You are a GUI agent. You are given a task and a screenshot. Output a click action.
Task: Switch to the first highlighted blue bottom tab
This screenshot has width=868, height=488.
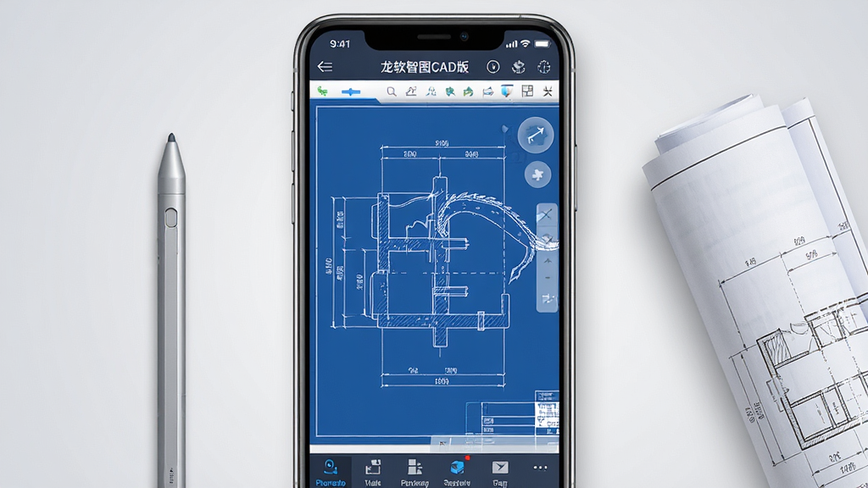331,473
